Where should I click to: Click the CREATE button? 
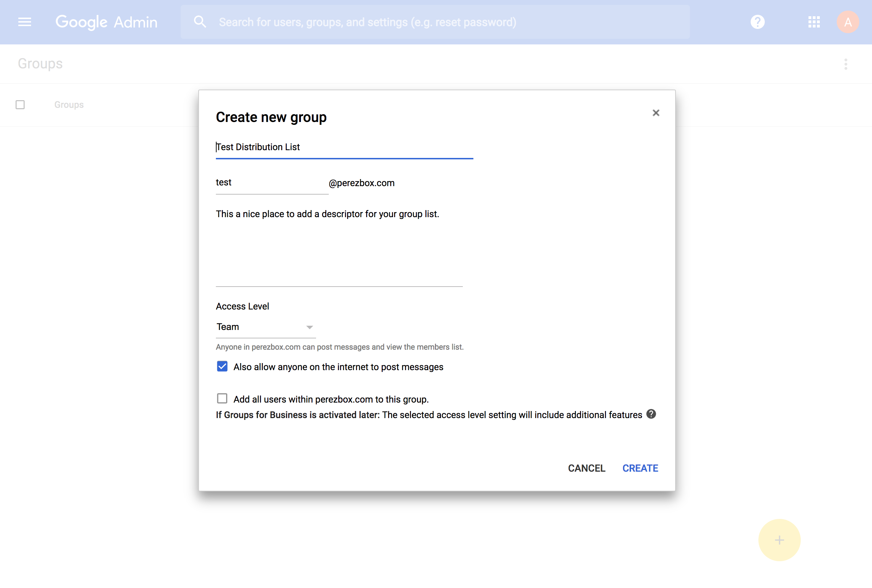[640, 468]
